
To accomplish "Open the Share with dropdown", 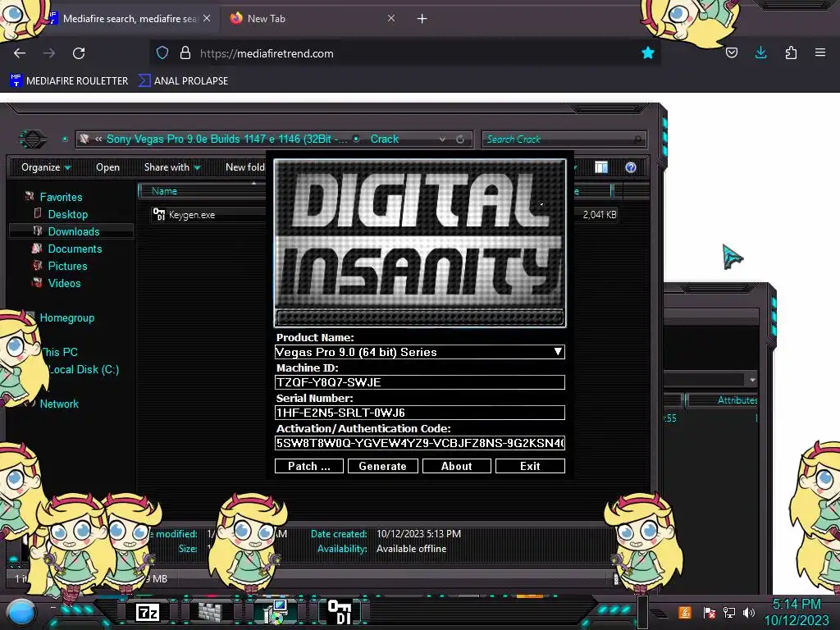I will (172, 167).
